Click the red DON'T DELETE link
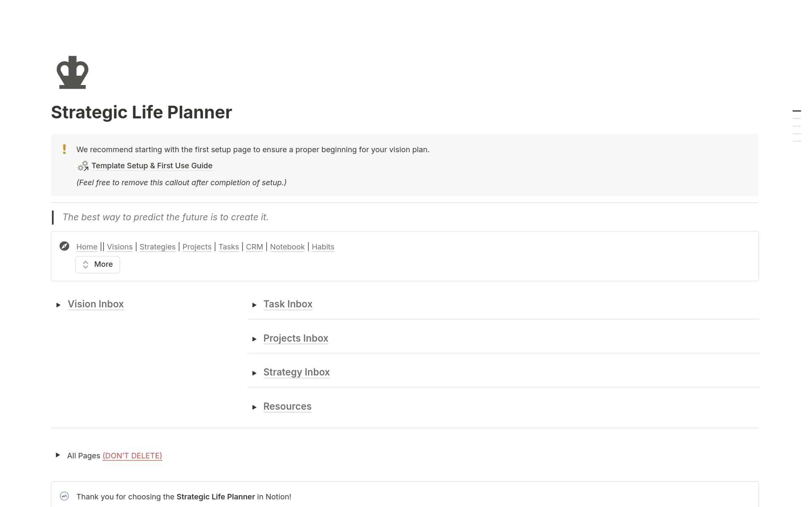The image size is (812, 507). coord(132,455)
